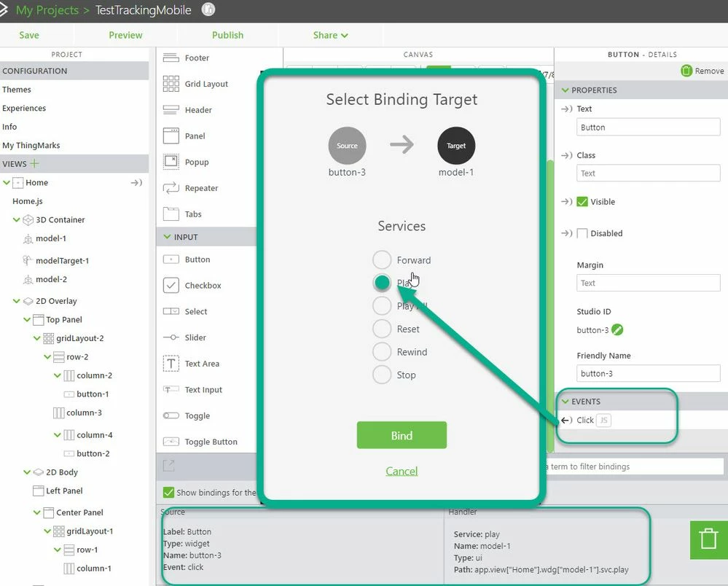
Task: Click the Class property binding arrow icon
Action: (566, 155)
